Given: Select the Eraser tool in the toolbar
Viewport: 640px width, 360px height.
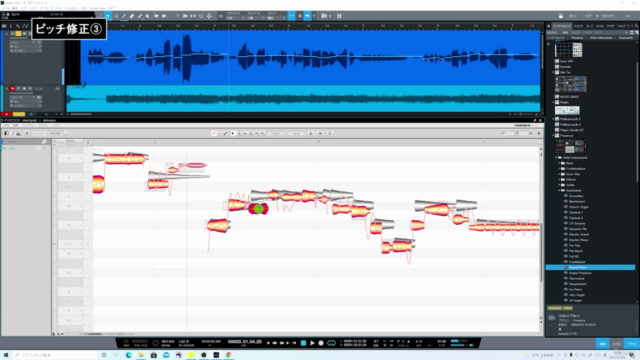Looking at the screenshot, I should point(132,16).
